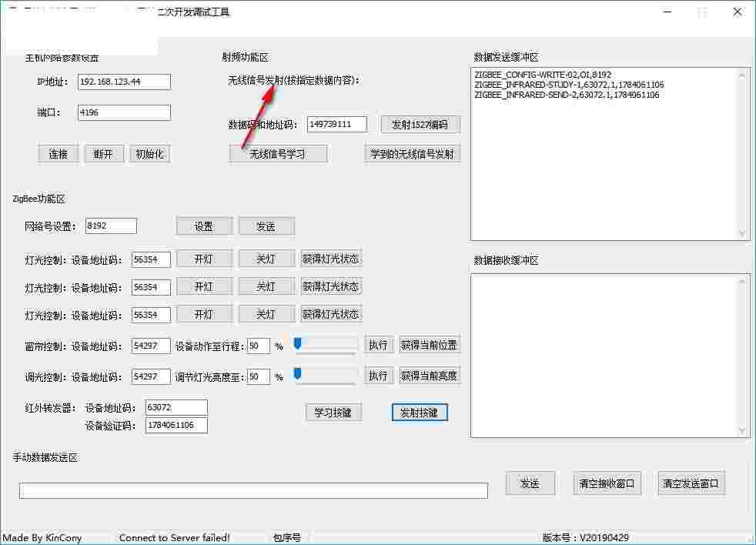756x545 pixels.
Task: Click 关灯 in third 灯光控制 row
Action: (266, 315)
